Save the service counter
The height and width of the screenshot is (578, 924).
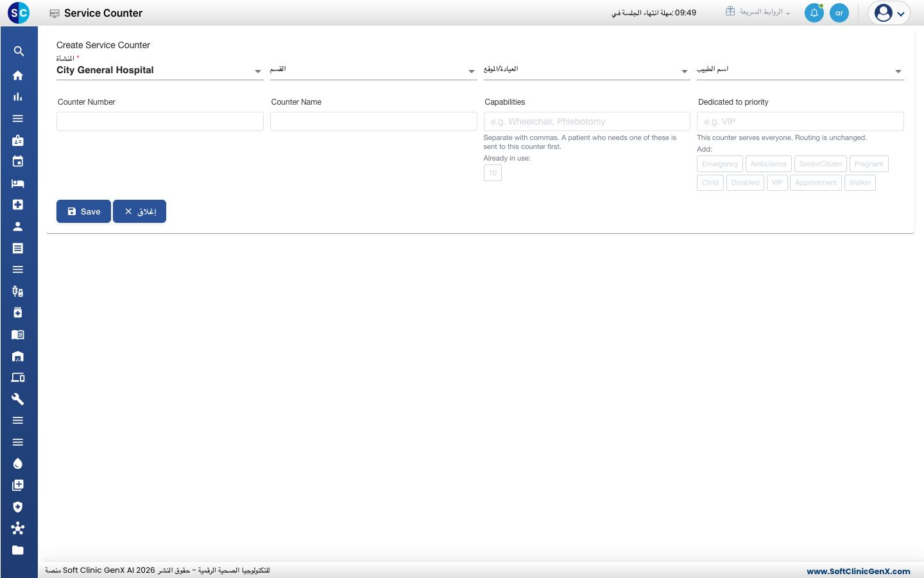(x=83, y=211)
